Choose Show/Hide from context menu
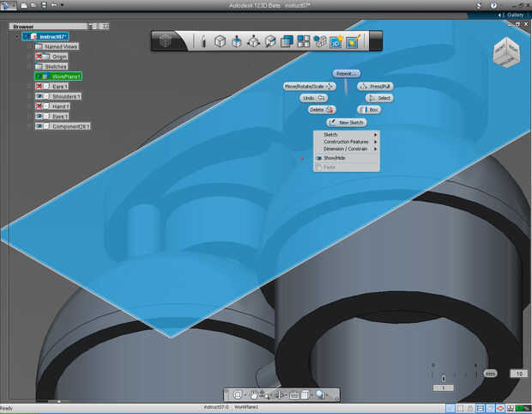 (x=346, y=158)
